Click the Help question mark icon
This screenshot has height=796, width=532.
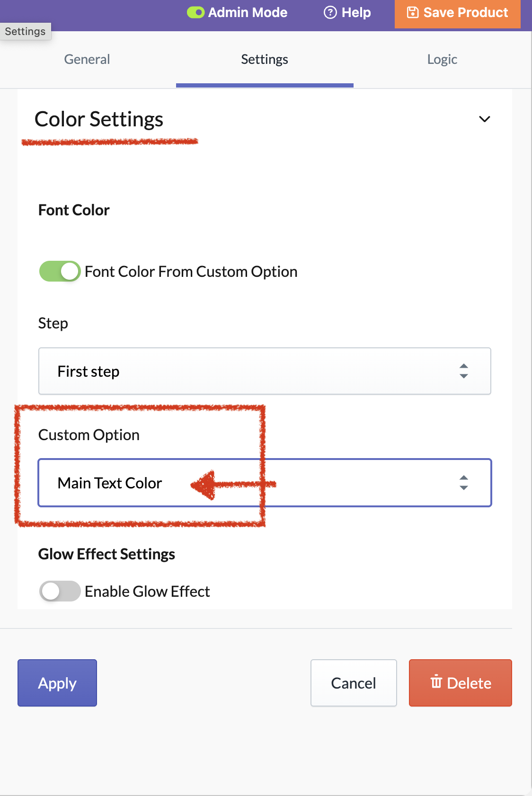pyautogui.click(x=330, y=12)
